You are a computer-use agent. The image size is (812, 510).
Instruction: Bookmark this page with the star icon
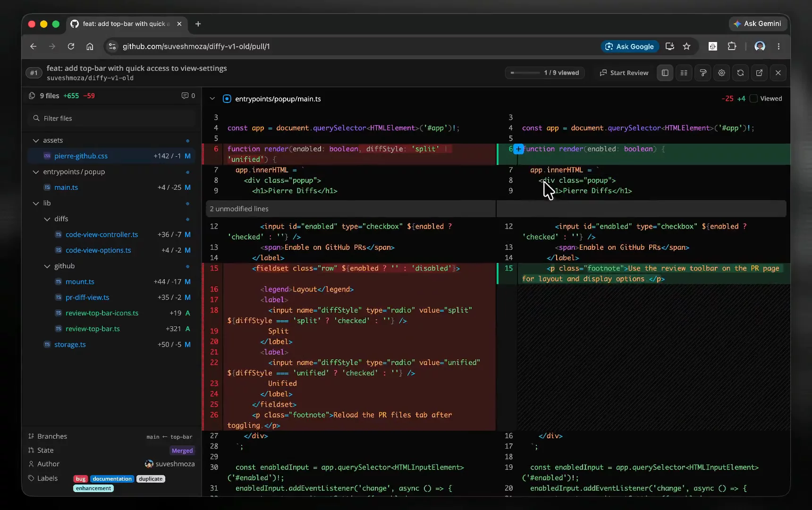pyautogui.click(x=686, y=46)
